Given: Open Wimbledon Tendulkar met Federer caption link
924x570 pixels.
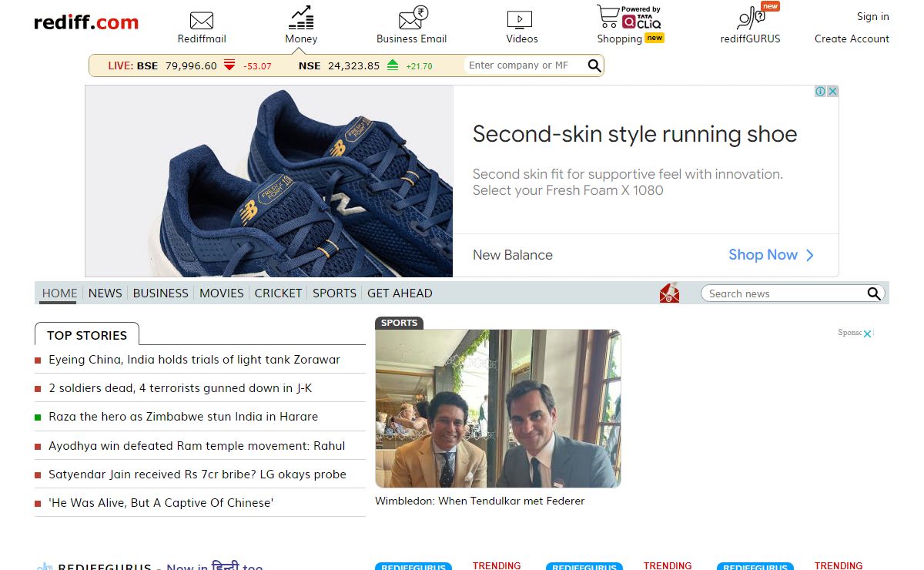Looking at the screenshot, I should [480, 501].
